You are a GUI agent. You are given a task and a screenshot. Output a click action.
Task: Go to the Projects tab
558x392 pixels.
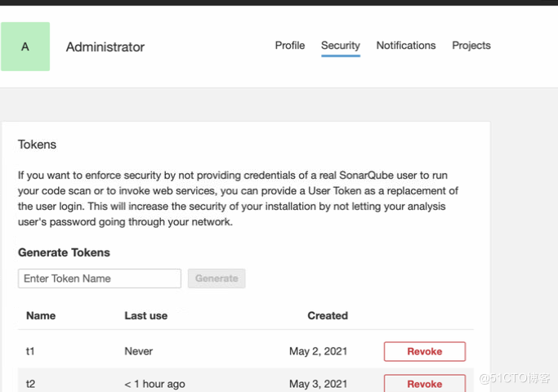point(471,46)
